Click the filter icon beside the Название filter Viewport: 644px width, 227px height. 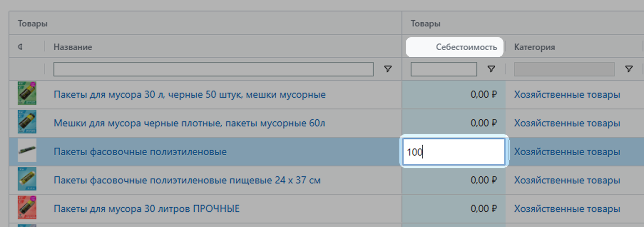[388, 69]
